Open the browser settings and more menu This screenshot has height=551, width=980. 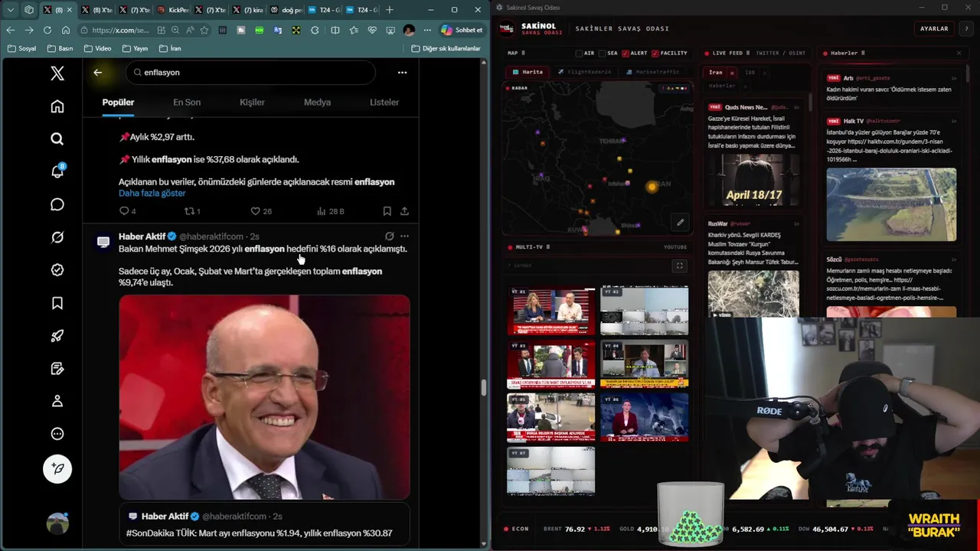click(x=427, y=30)
